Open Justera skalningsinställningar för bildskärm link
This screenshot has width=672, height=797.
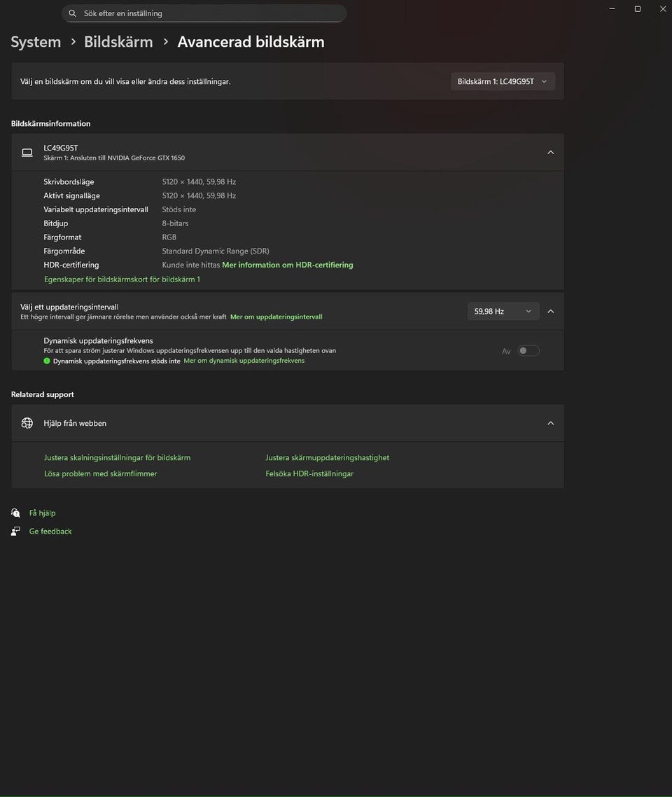tap(117, 457)
